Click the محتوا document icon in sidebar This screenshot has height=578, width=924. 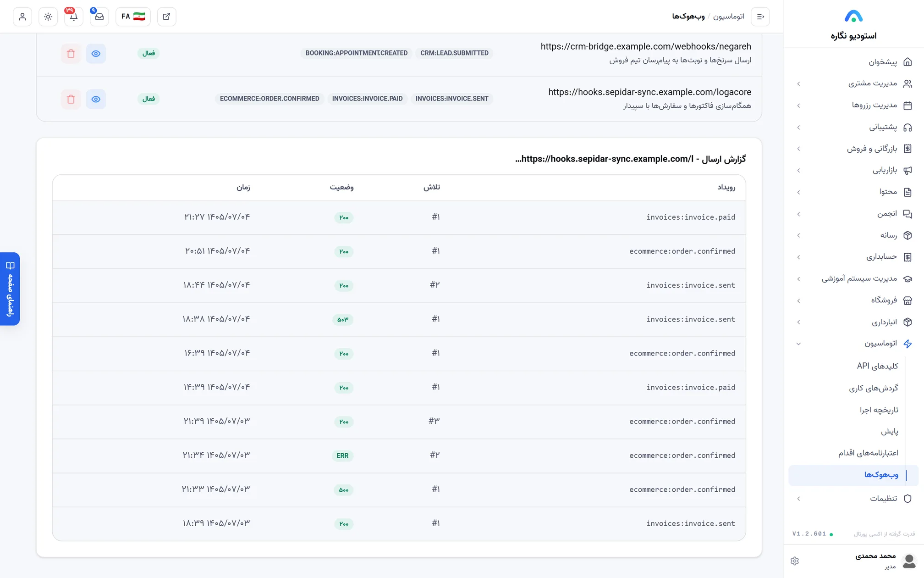click(907, 192)
